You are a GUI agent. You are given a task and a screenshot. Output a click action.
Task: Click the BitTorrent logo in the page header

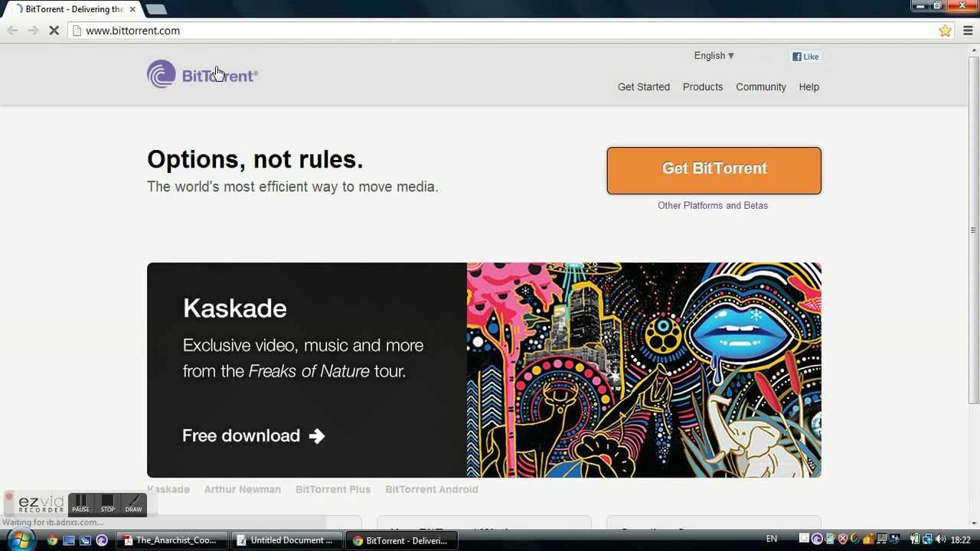202,75
